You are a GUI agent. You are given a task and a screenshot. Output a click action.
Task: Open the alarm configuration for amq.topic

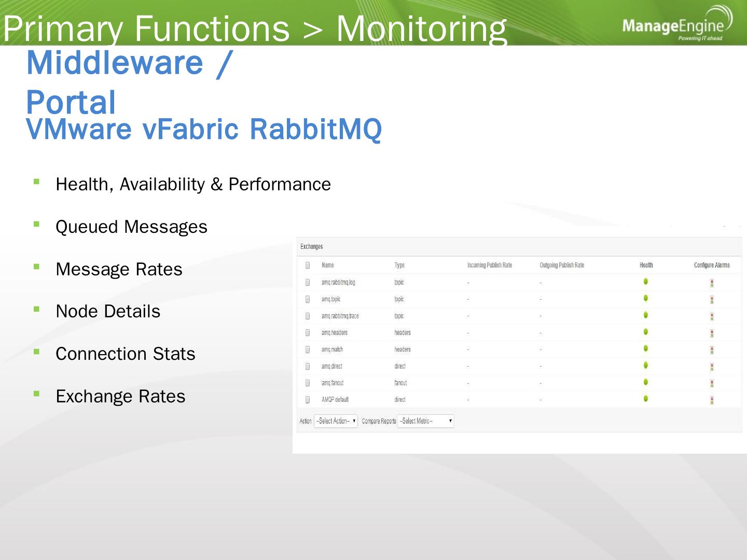point(712,300)
